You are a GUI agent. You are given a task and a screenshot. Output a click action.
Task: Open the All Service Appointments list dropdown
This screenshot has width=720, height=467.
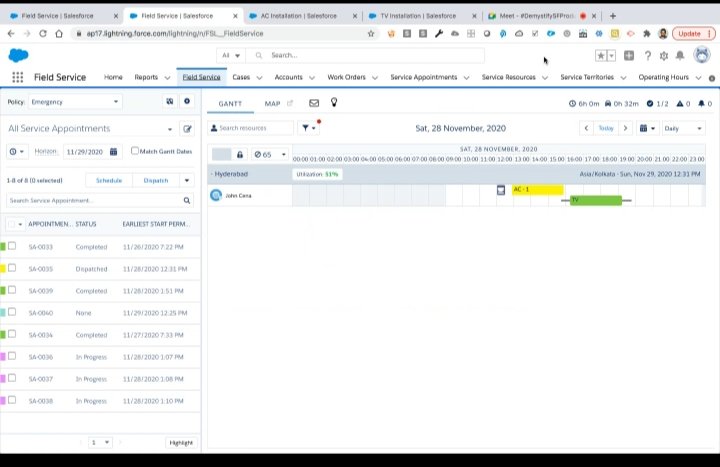[170, 129]
